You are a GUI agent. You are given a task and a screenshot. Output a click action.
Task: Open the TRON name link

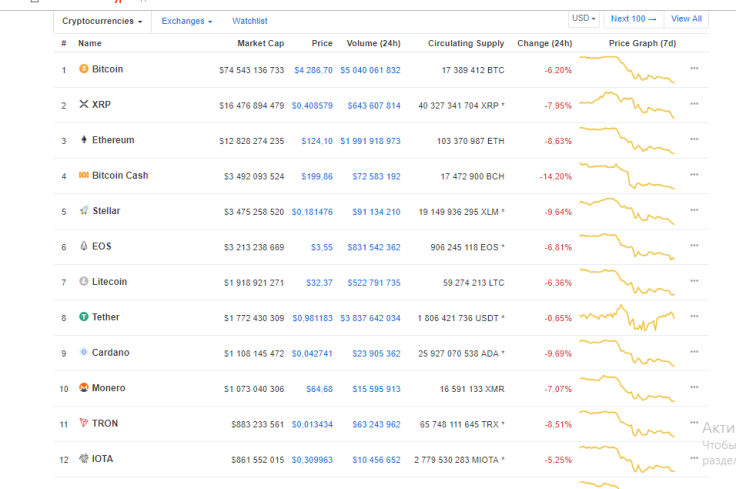(x=105, y=423)
